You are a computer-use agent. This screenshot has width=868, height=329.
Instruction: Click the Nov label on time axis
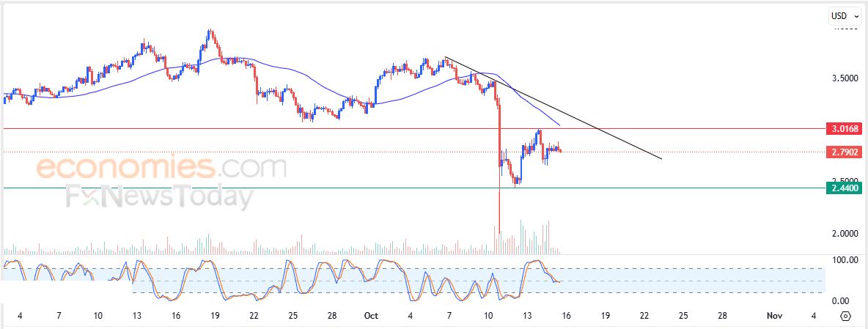[x=775, y=316]
